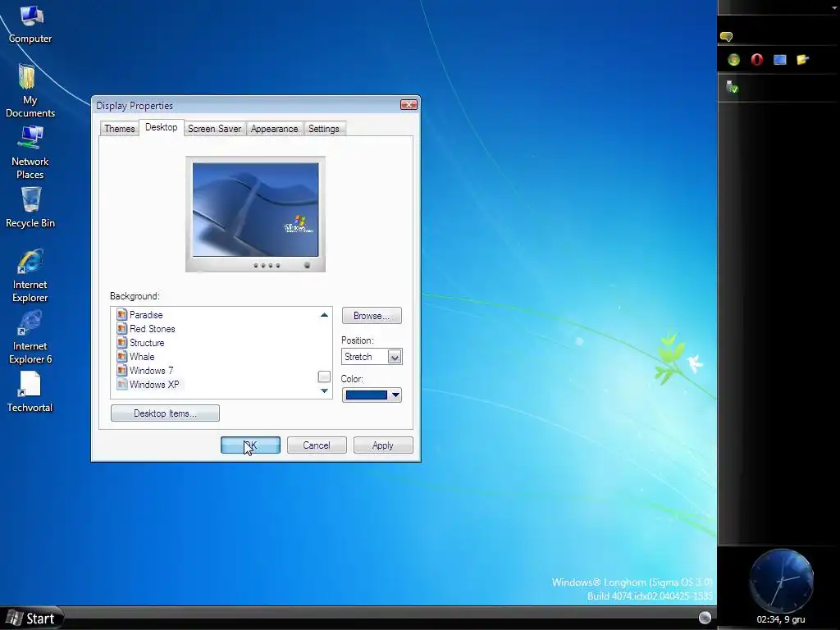Open the Appearance tab

pos(274,129)
